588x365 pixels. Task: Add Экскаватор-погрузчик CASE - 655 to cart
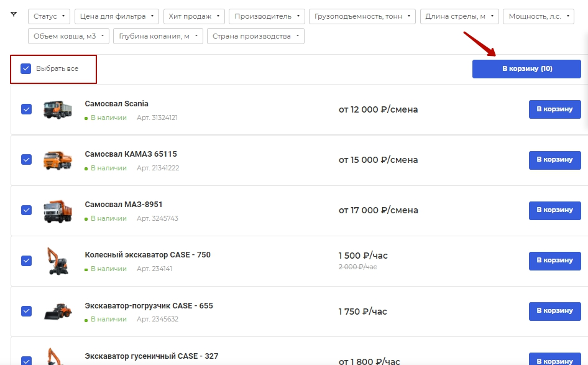pyautogui.click(x=554, y=311)
